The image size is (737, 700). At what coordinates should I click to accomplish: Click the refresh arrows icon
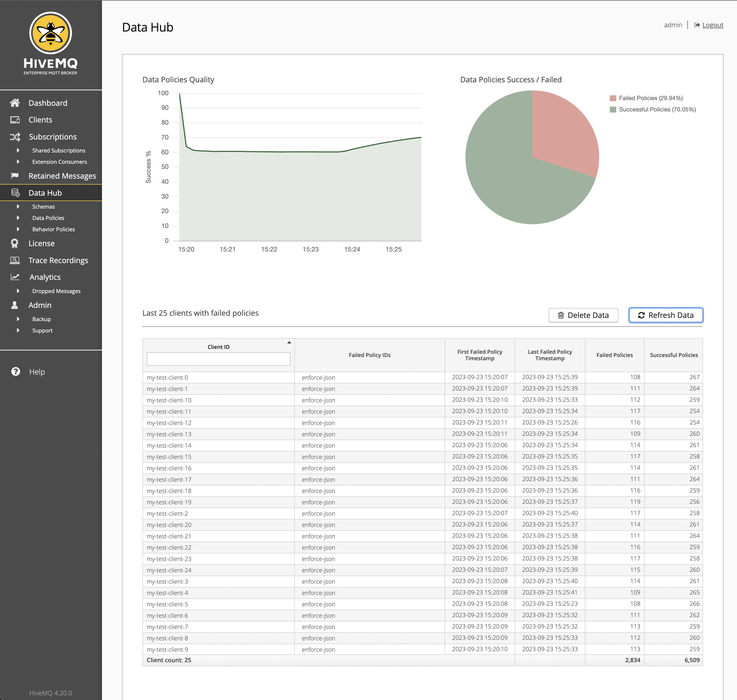pos(641,315)
